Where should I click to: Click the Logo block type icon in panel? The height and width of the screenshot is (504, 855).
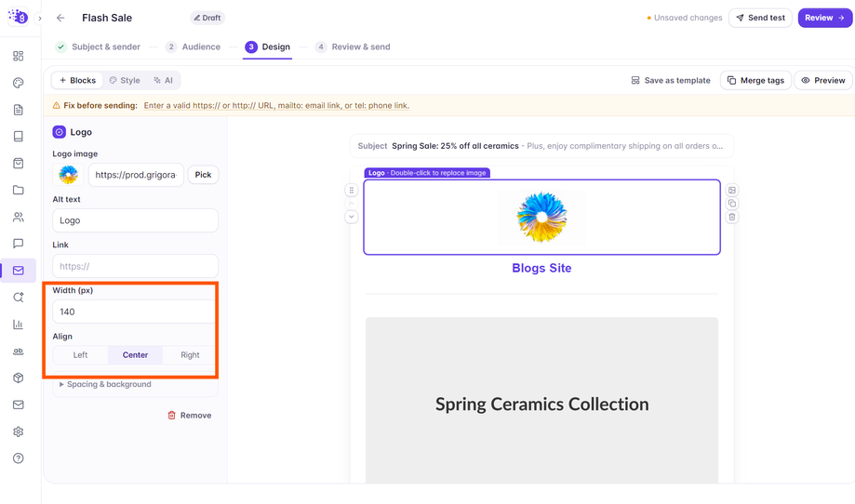point(59,132)
